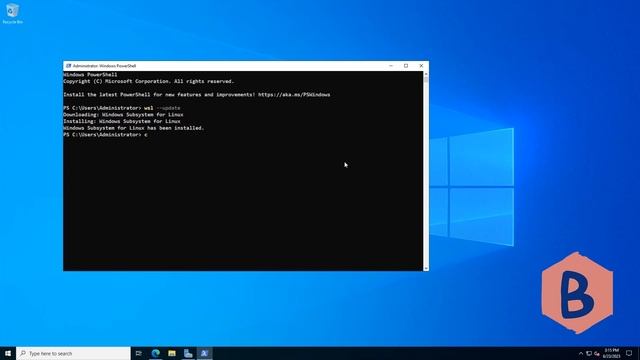
Task: Open the notification center
Action: pyautogui.click(x=629, y=353)
